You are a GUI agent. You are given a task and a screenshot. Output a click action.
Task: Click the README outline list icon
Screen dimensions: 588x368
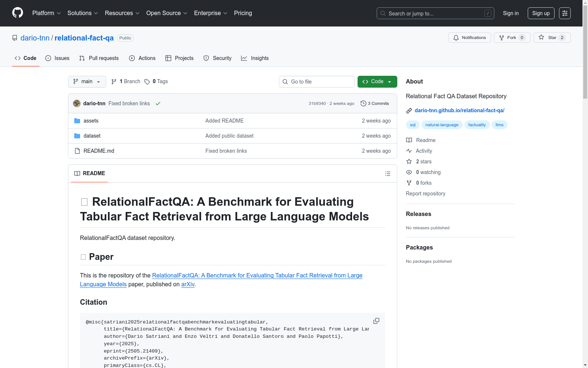click(x=387, y=174)
